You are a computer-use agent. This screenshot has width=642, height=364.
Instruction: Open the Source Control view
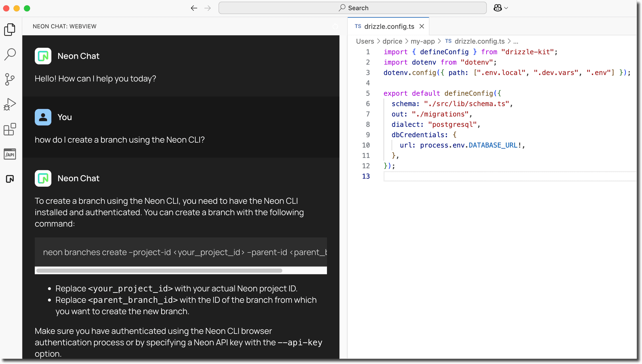(10, 79)
